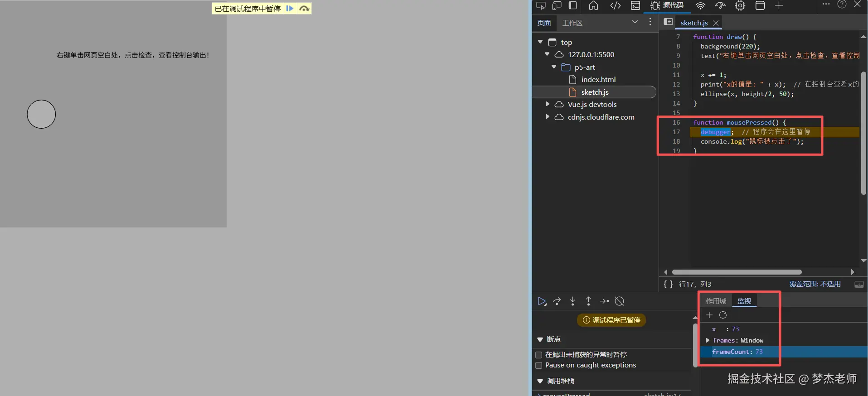Click the editor horizontal scrollbar
Image resolution: width=868 pixels, height=396 pixels.
point(737,272)
